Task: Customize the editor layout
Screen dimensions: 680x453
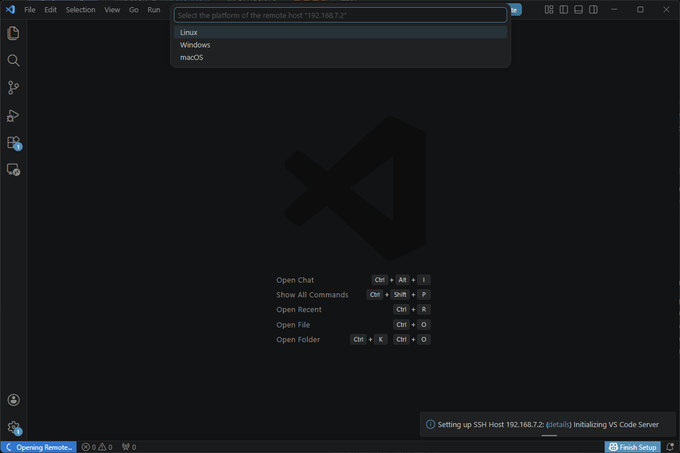Action: pyautogui.click(x=549, y=10)
